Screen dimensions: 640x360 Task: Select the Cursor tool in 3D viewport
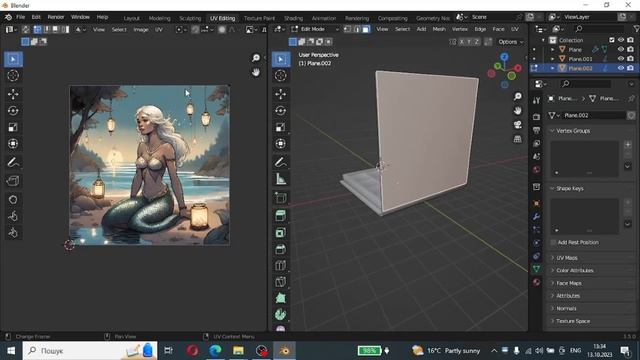coord(281,76)
